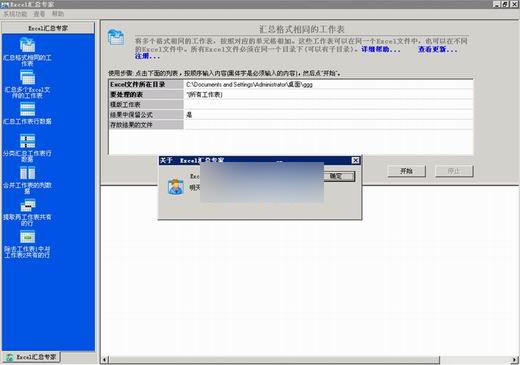Select the 提取两工作表共有的行 sidebar icon
This screenshot has width=520, height=365.
point(27,205)
